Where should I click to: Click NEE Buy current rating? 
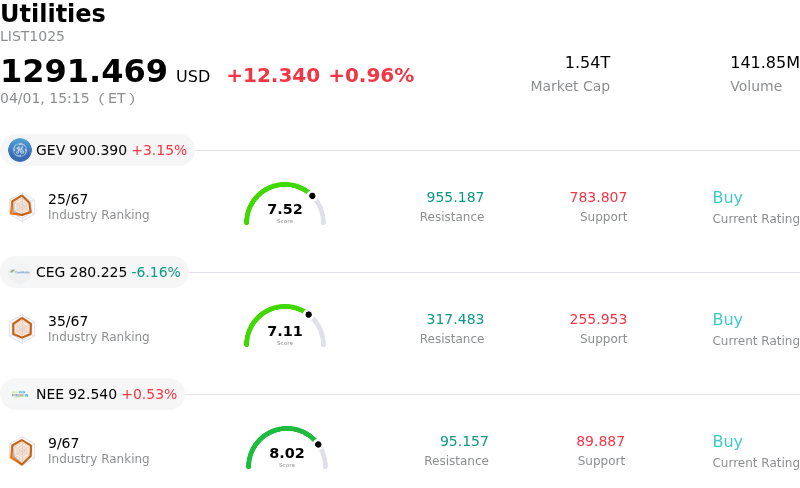(727, 442)
